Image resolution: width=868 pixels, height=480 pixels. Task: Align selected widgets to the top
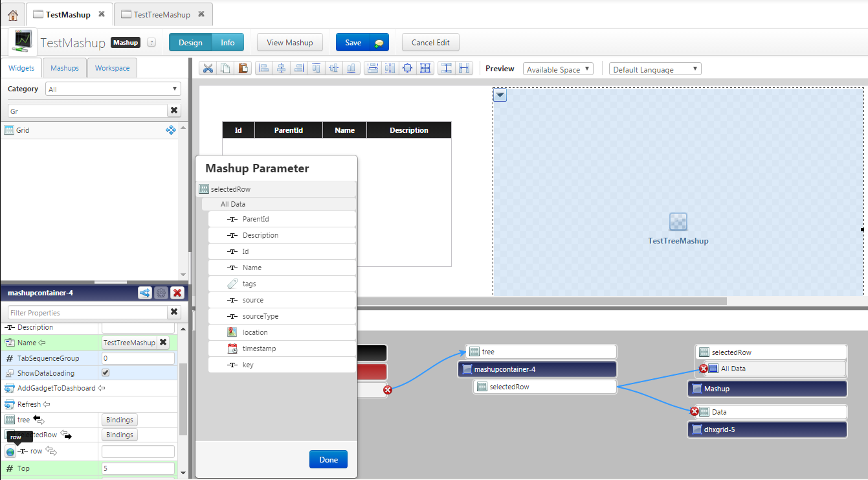click(x=316, y=68)
